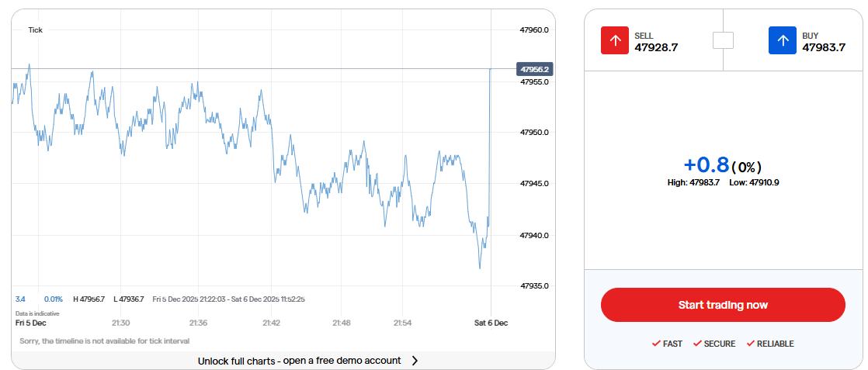This screenshot has width=868, height=370.
Task: Click the 47950.0 price axis label
Action: tap(534, 133)
